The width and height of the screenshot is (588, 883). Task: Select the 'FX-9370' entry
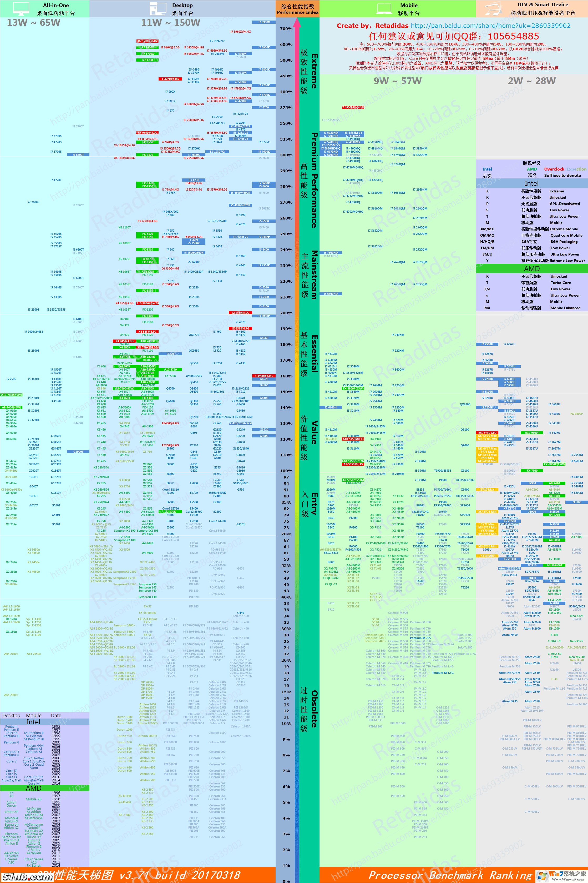click(x=147, y=154)
